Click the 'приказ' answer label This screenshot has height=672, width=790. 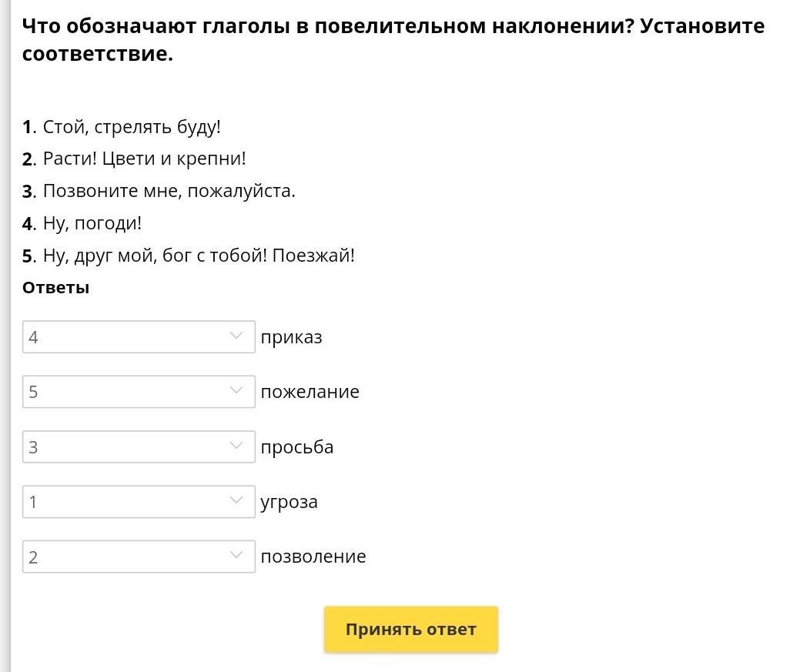coord(291,337)
